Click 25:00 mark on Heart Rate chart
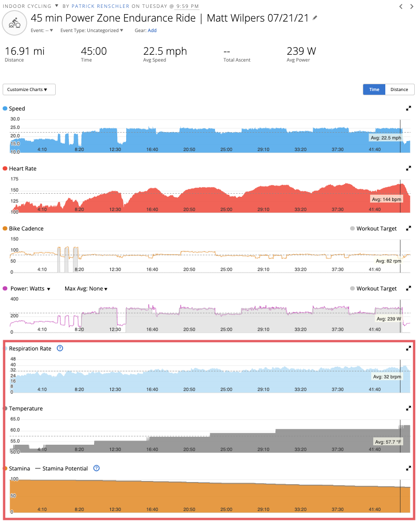This screenshot has width=420, height=531. click(x=226, y=209)
